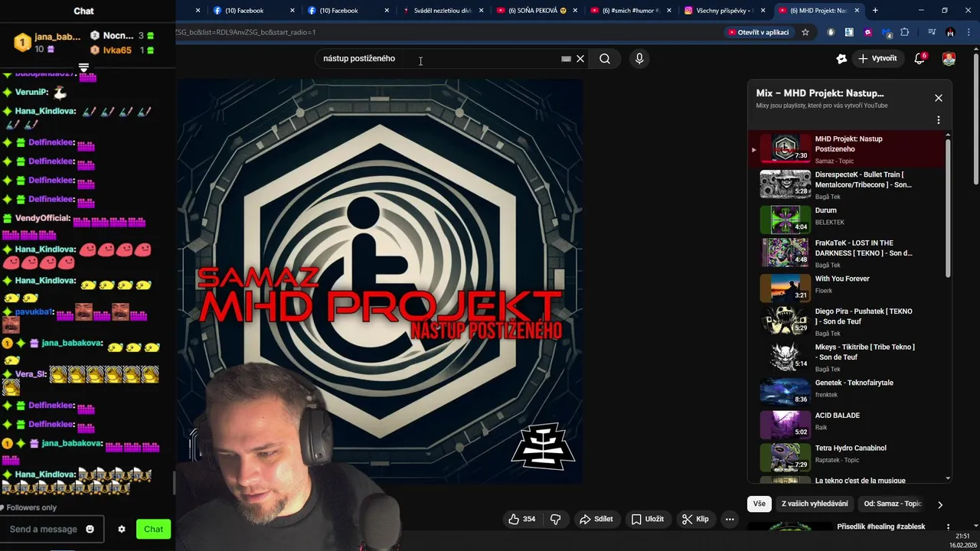Click the YouTube search magnifier button

[x=605, y=59]
